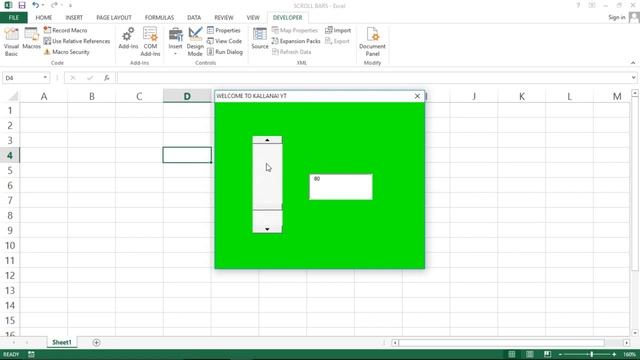Click View Code in Controls group
The width and height of the screenshot is (640, 360).
(224, 41)
